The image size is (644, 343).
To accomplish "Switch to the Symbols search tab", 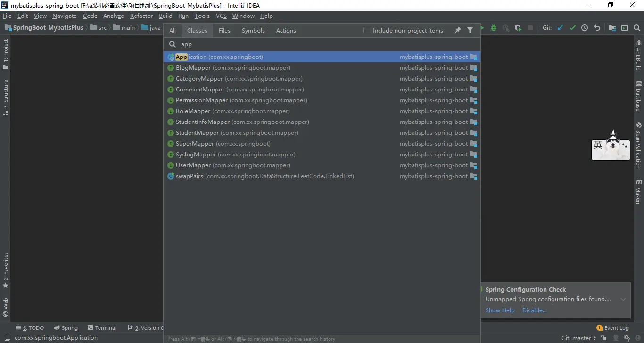I will [x=253, y=30].
